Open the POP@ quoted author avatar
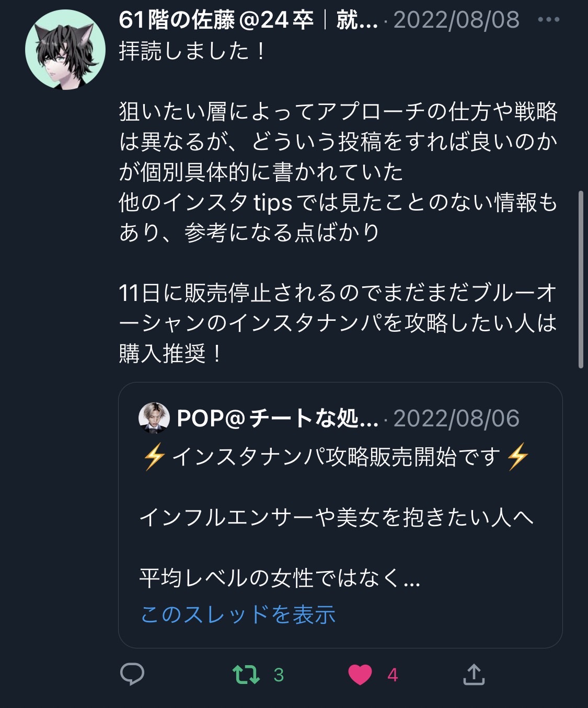Image resolution: width=588 pixels, height=708 pixels. click(154, 417)
